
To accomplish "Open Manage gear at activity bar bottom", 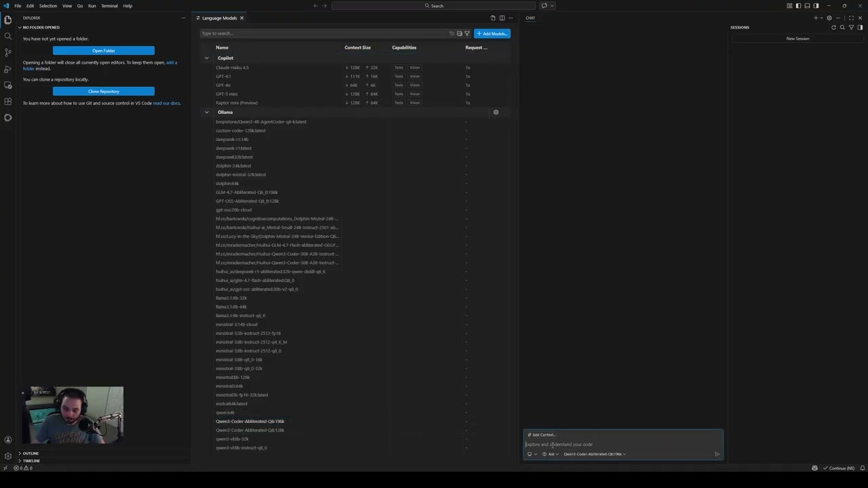I will click(x=8, y=456).
